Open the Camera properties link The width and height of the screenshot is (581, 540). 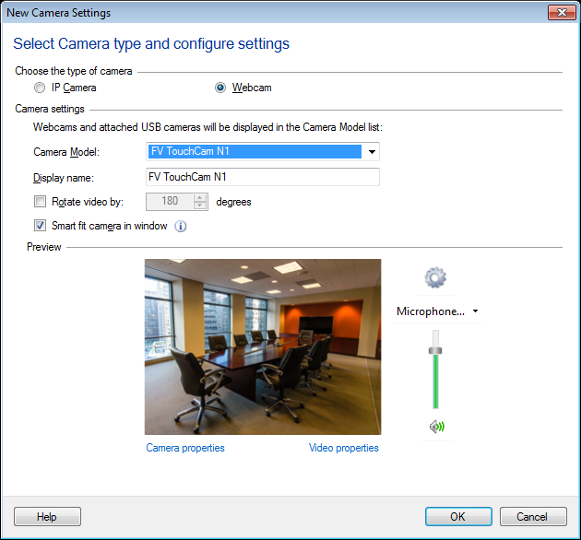pyautogui.click(x=185, y=448)
